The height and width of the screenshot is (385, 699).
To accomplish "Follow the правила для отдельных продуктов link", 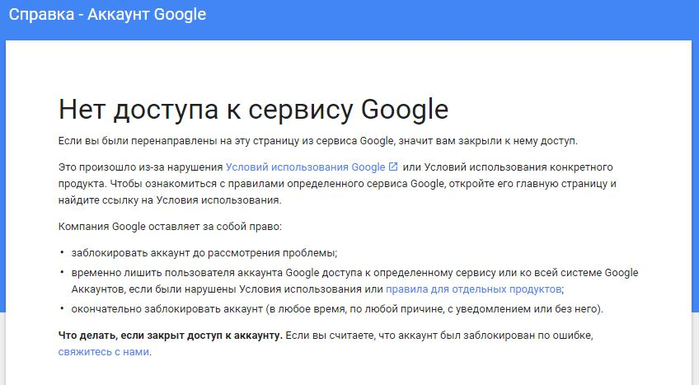I will 473,289.
